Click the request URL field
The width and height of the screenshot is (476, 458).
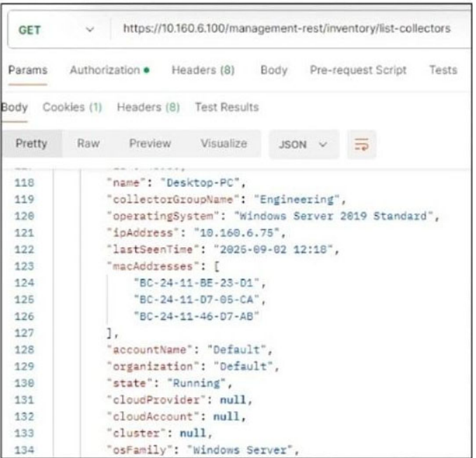287,29
